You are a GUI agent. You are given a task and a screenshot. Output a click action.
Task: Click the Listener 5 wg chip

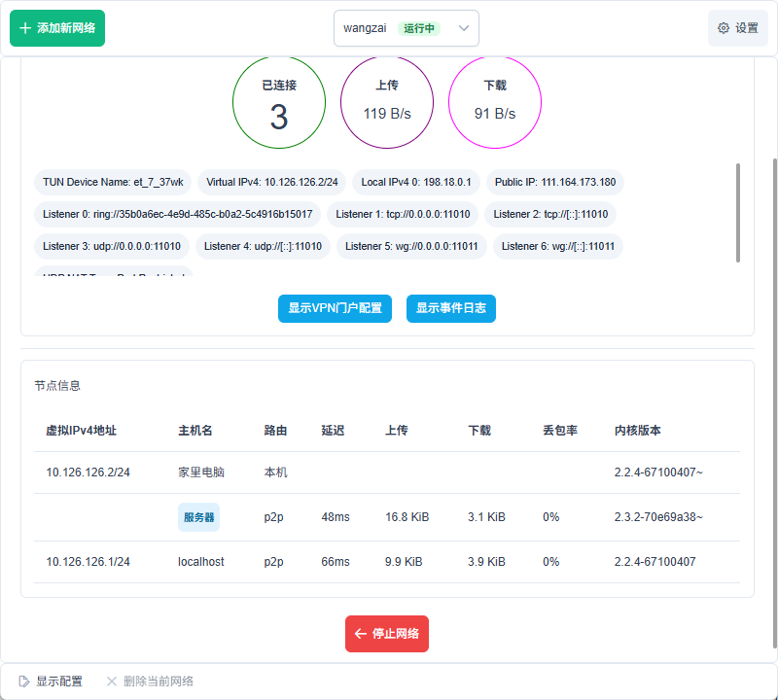tap(411, 246)
